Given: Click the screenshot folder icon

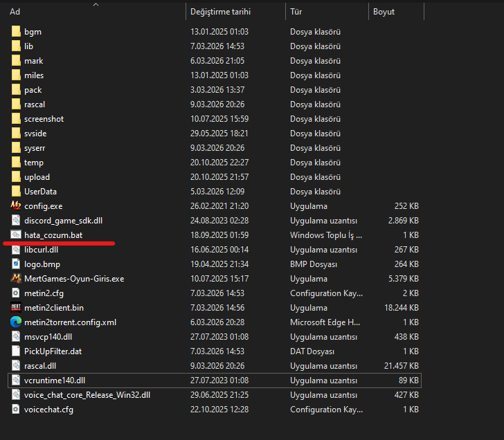Looking at the screenshot, I should click(16, 118).
